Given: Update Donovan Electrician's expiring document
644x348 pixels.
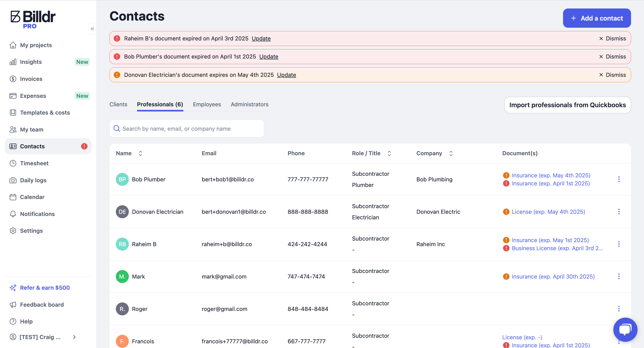Looking at the screenshot, I should pos(286,75).
